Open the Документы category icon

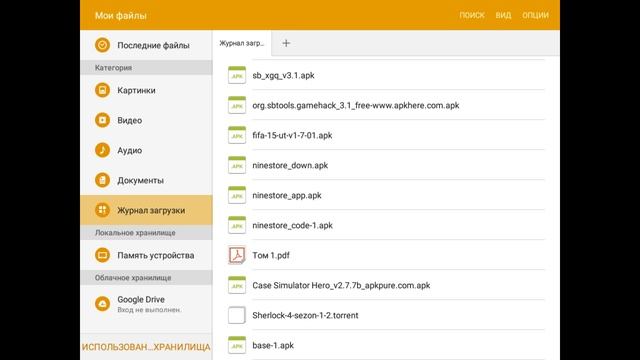pos(102,180)
